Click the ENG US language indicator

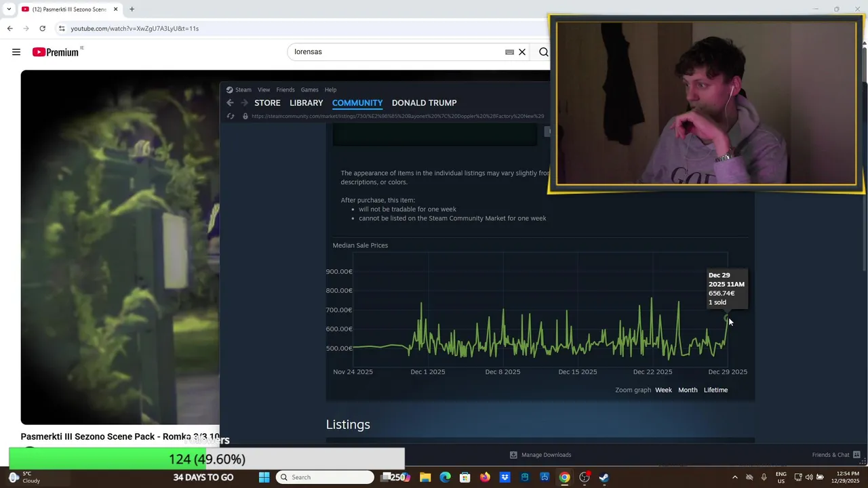point(781,477)
